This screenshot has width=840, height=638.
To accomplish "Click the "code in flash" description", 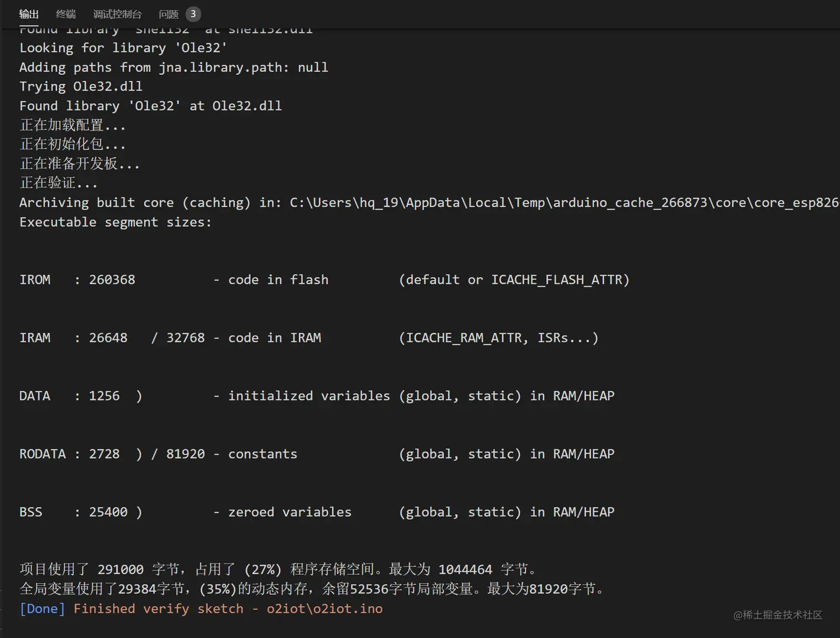I will [278, 280].
